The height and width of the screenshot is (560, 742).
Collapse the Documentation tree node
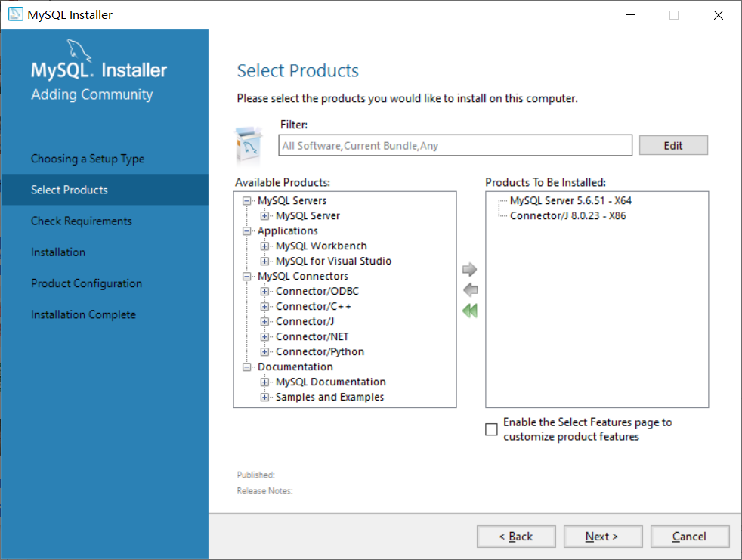pyautogui.click(x=246, y=367)
